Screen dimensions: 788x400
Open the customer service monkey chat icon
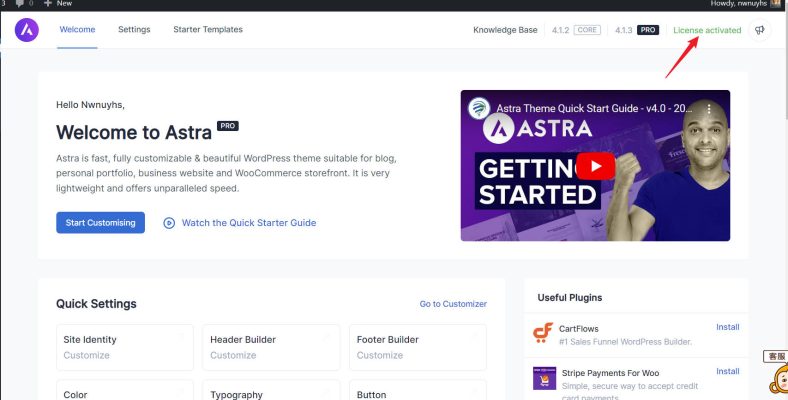click(x=777, y=379)
